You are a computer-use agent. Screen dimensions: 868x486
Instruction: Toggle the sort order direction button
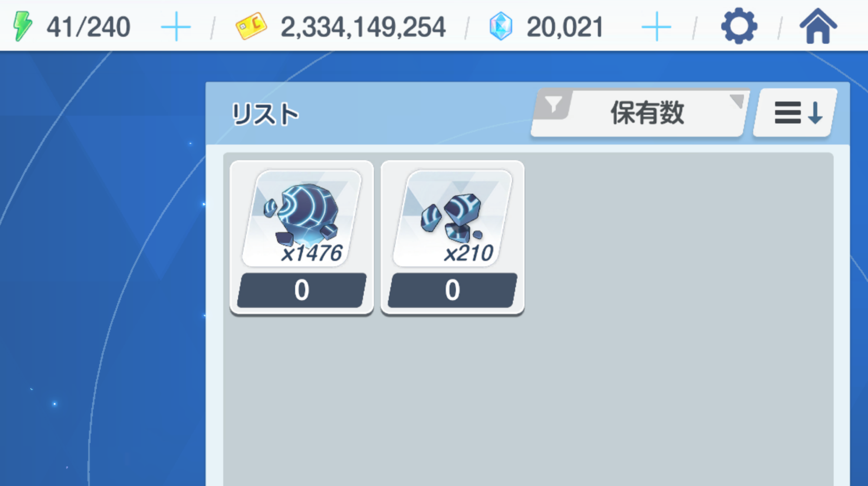click(x=796, y=113)
